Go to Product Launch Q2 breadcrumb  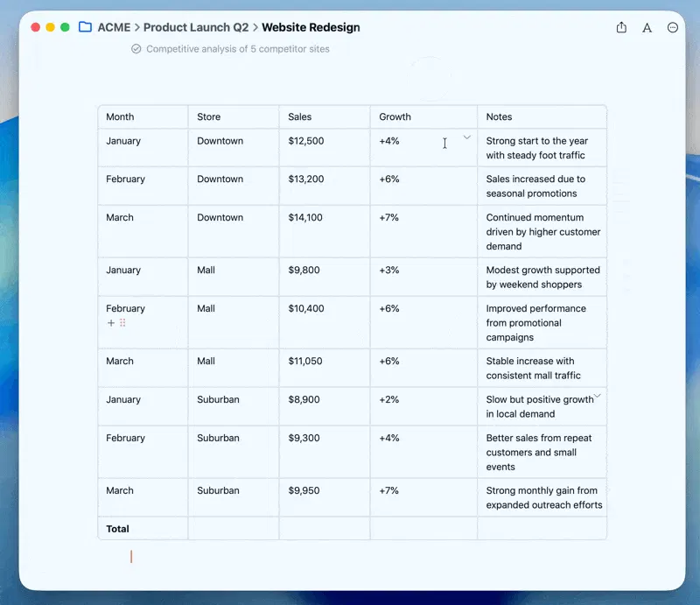click(x=196, y=27)
